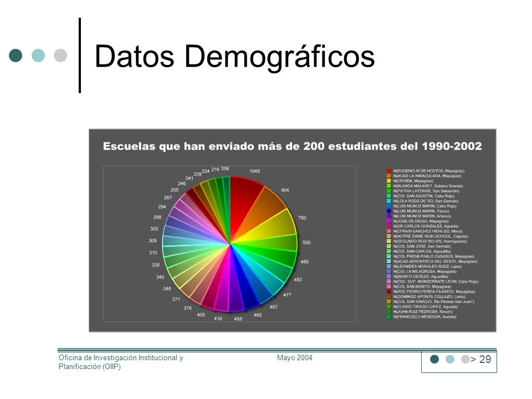This screenshot has width=532, height=399.
Task: Click legend entry 'N(COL SAN AGUSTIN, Cabo Rojo)'
Action: tap(424, 196)
